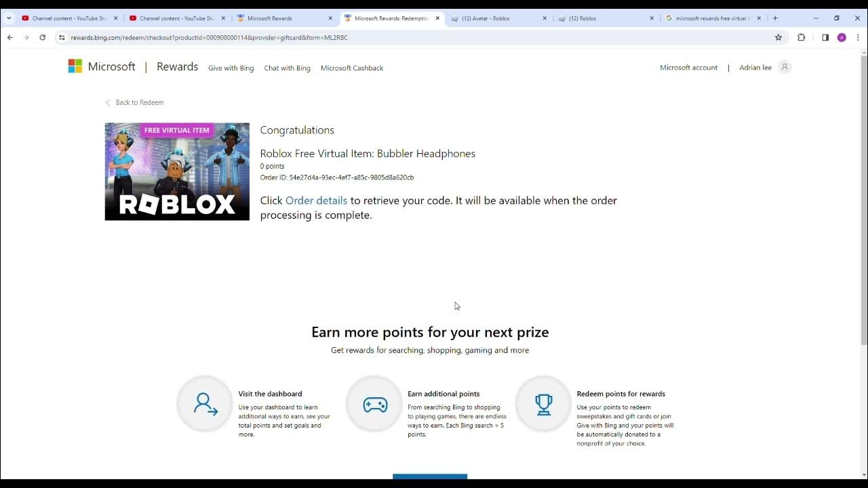The image size is (868, 488).
Task: Click the Adrian lee name
Action: [x=755, y=67]
